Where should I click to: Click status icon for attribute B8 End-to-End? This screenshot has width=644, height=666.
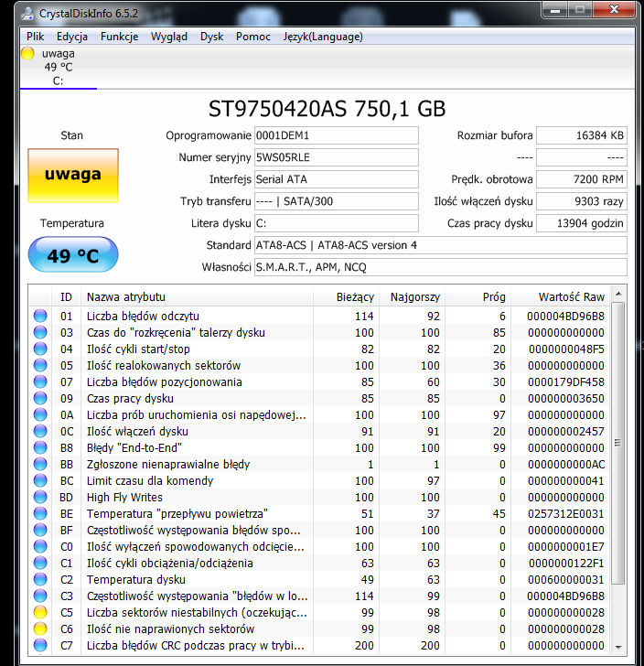40,447
